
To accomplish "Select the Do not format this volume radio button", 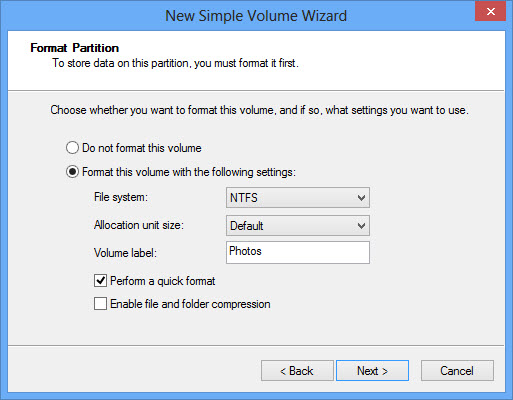I will tap(72, 148).
